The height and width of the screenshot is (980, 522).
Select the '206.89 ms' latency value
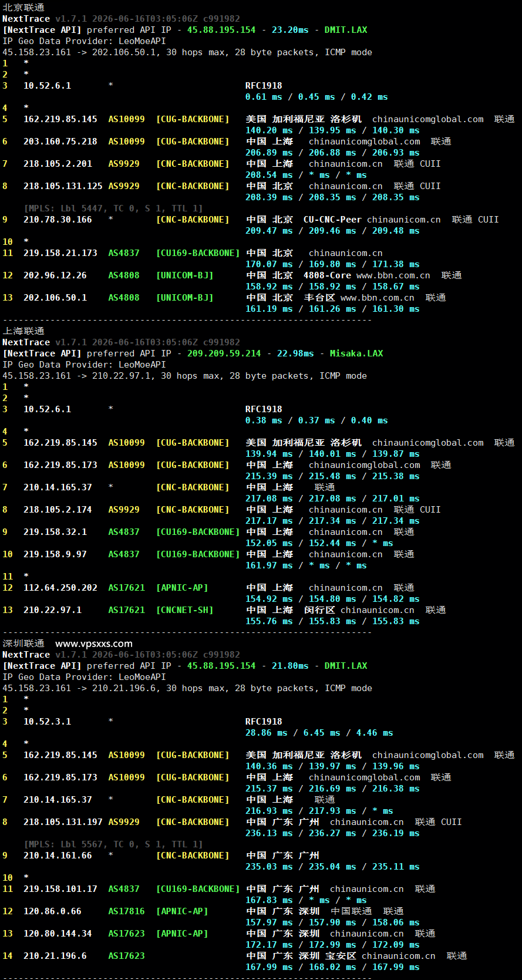[x=269, y=153]
